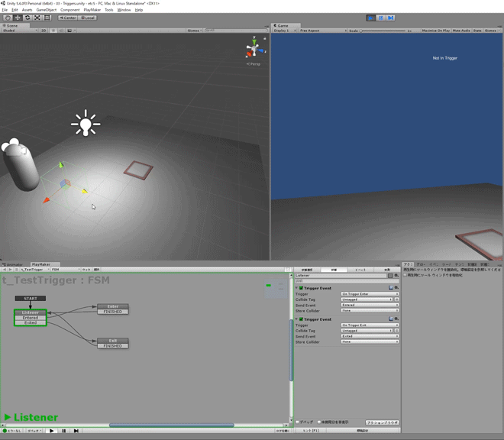The height and width of the screenshot is (440, 504).
Task: Open the GameObject menu
Action: [47, 10]
